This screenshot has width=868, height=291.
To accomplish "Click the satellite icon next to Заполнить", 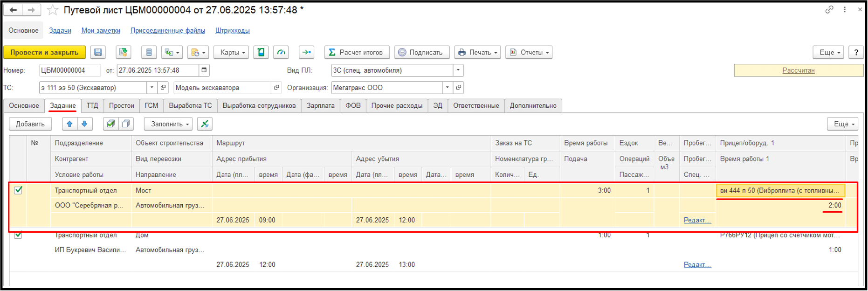I will pyautogui.click(x=205, y=124).
